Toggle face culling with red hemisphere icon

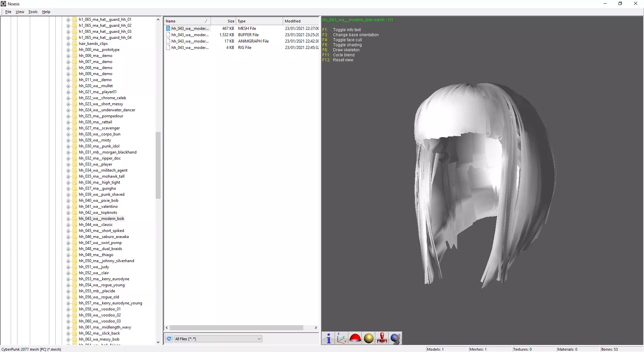coord(355,339)
